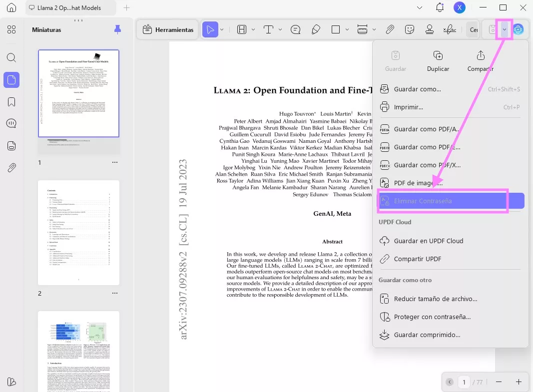Expand the measure tool dropdown arrow
This screenshot has height=392, width=533.
tap(374, 29)
